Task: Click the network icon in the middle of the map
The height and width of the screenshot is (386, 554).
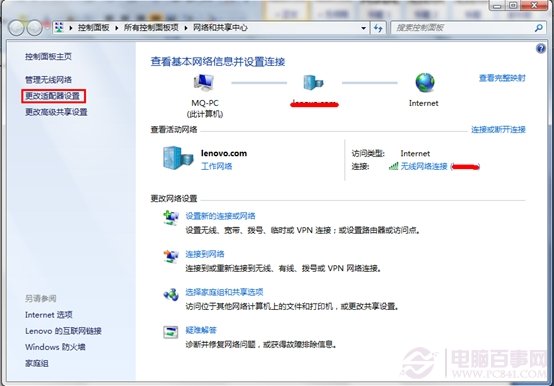Action: pyautogui.click(x=313, y=83)
